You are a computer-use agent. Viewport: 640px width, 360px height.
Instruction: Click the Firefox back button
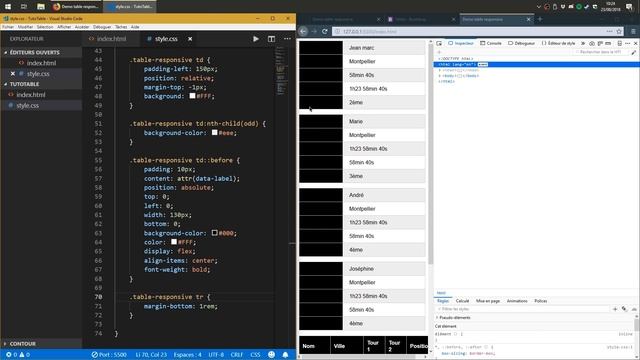tap(303, 31)
